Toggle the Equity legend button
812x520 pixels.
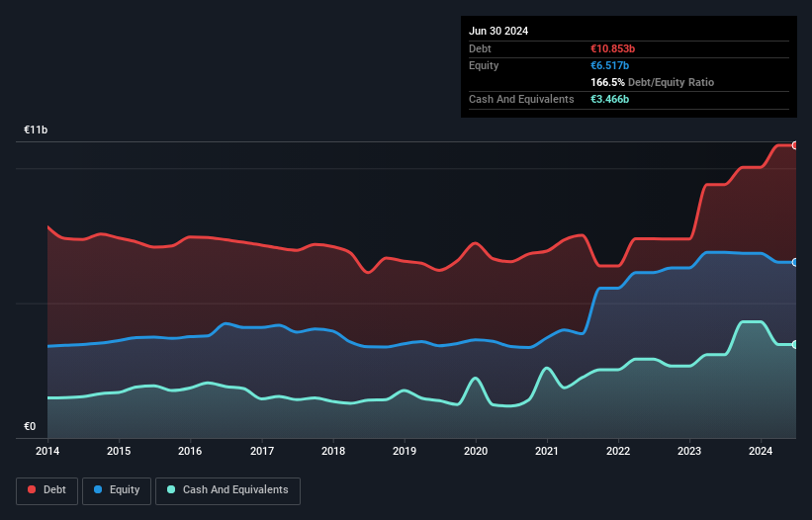(x=117, y=490)
